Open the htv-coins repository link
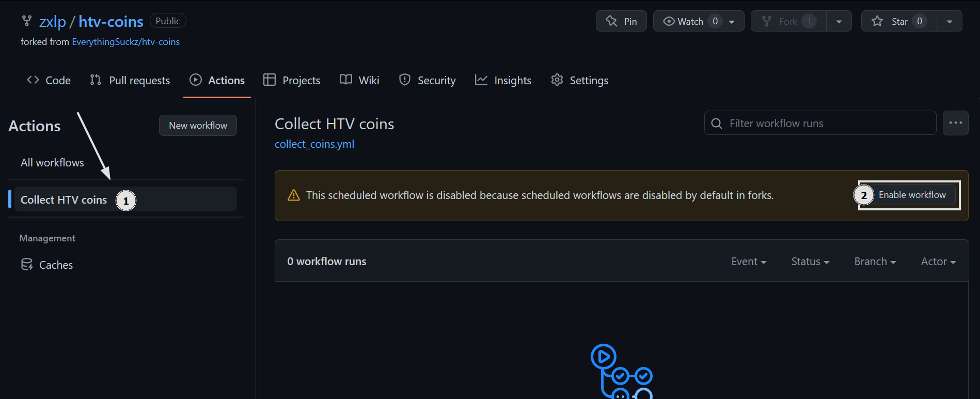This screenshot has height=399, width=980. click(111, 22)
